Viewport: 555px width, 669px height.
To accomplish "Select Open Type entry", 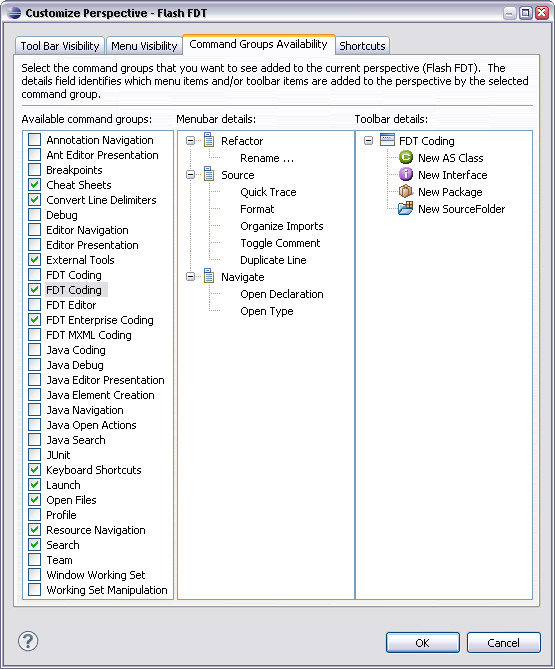I will tap(267, 311).
